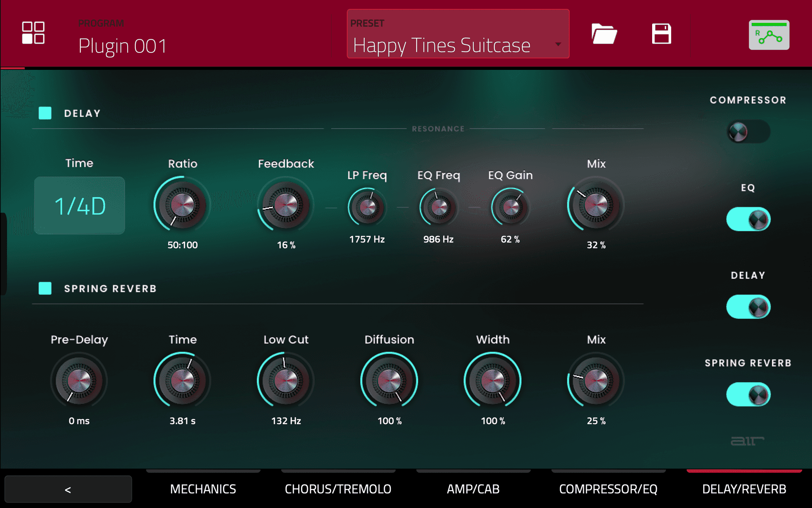
Task: Toggle the Delay section square checkbox
Action: pos(45,113)
